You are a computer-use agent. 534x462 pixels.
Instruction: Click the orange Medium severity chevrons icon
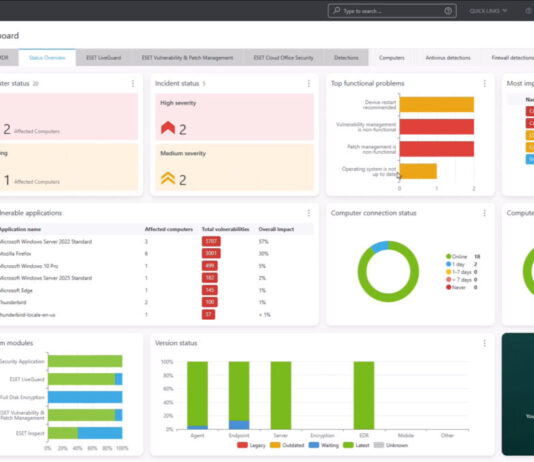pos(168,178)
